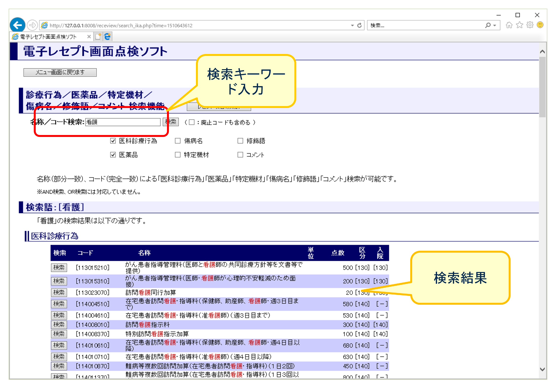Open the browser home icon

tap(509, 25)
